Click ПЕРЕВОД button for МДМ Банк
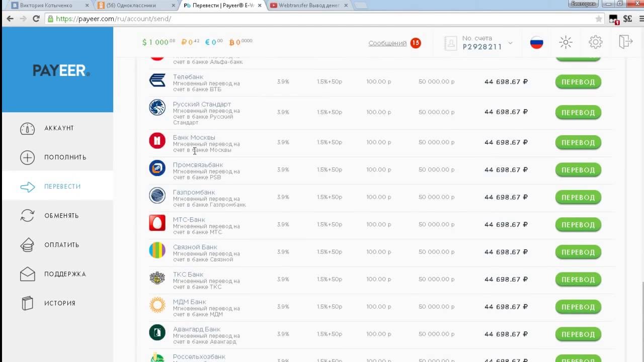Viewport: 644px width, 362px height. [578, 307]
